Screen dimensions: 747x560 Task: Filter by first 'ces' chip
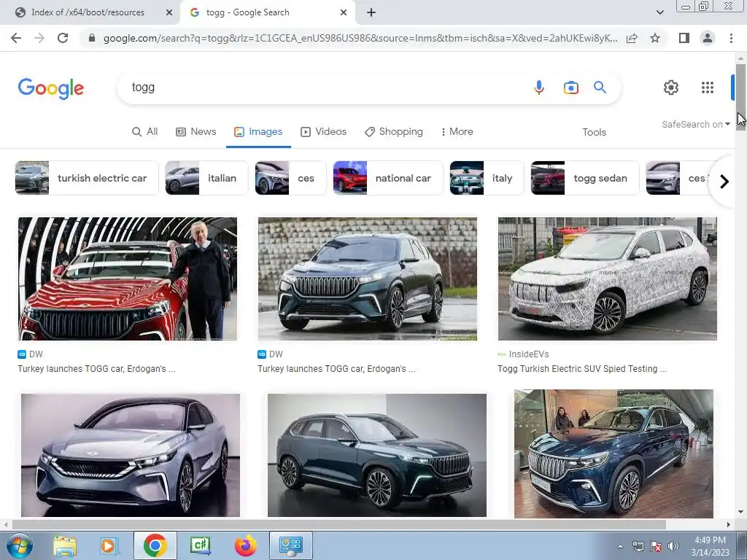290,178
